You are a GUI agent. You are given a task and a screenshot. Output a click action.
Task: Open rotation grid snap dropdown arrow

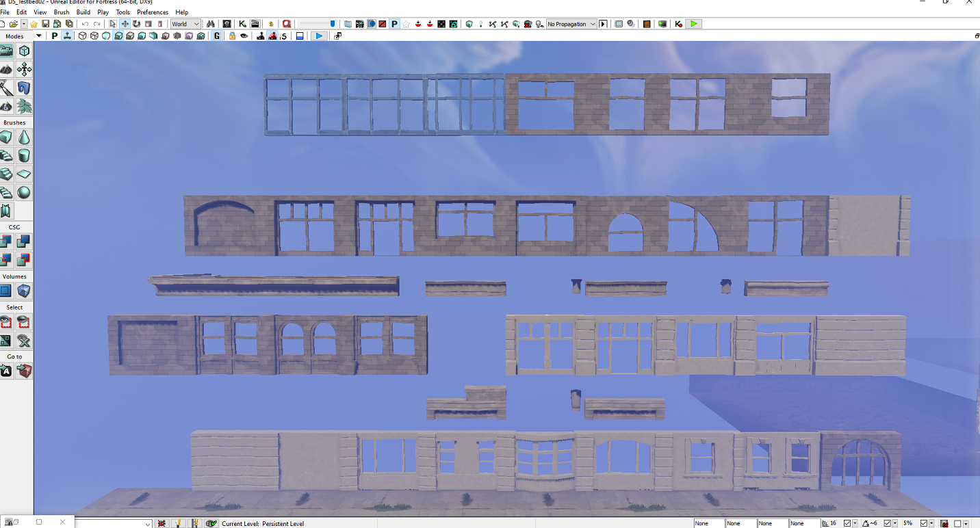[896, 523]
